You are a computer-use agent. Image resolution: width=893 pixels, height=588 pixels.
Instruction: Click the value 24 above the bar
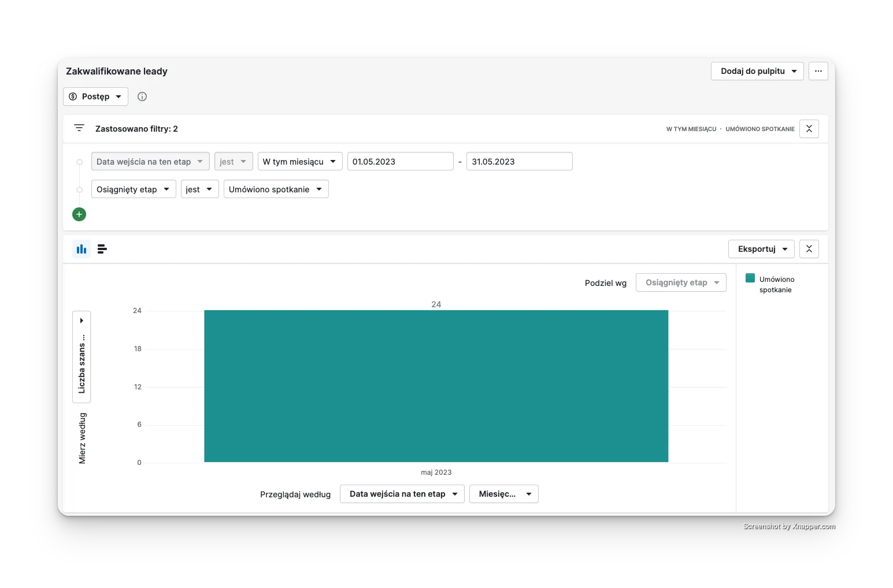[436, 304]
